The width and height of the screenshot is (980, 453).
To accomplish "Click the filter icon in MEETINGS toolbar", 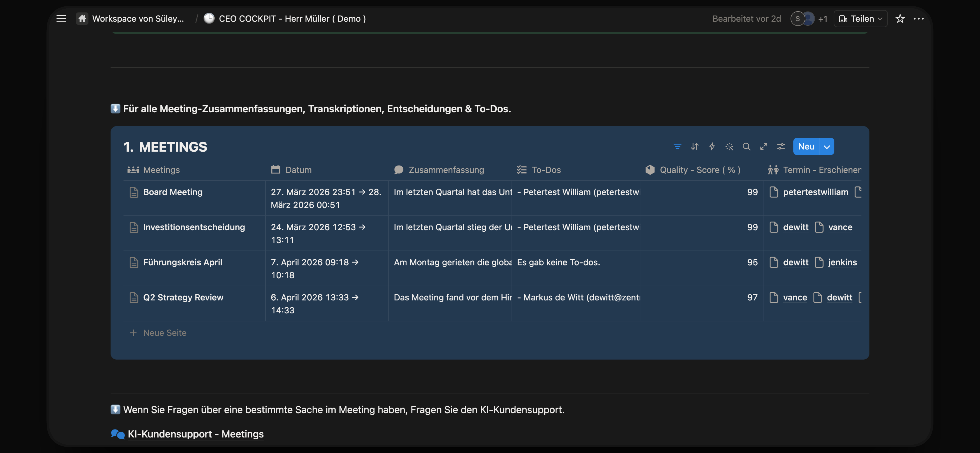I will click(677, 146).
